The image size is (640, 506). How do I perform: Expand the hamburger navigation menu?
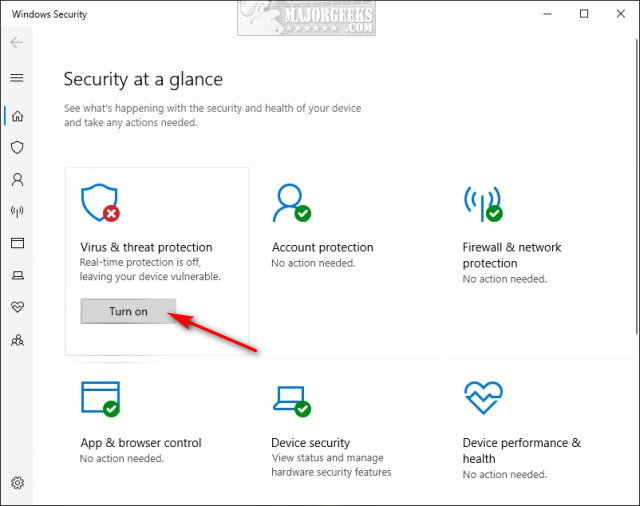17,77
